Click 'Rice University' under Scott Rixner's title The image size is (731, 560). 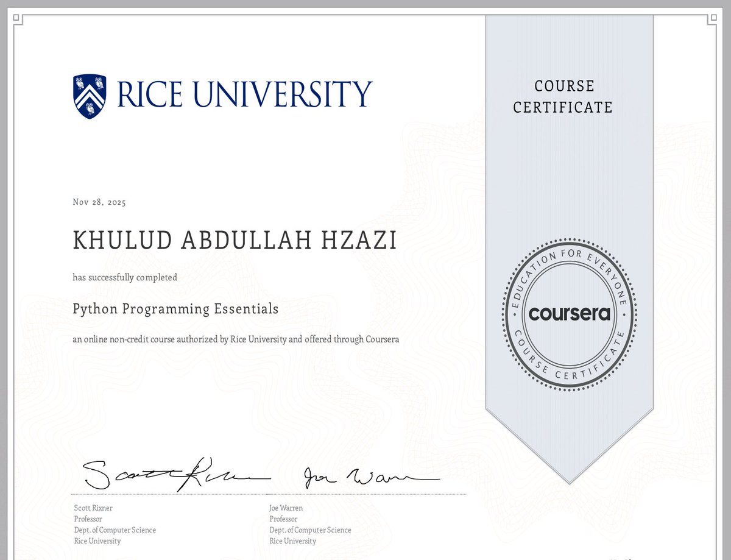point(97,541)
